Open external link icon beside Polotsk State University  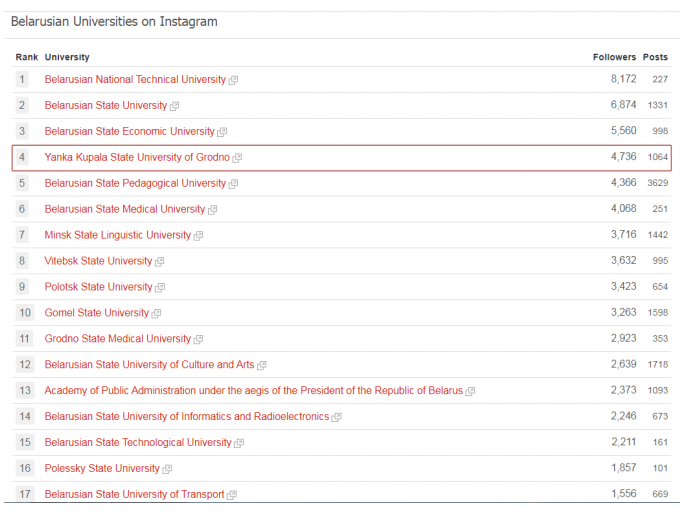tap(160, 287)
